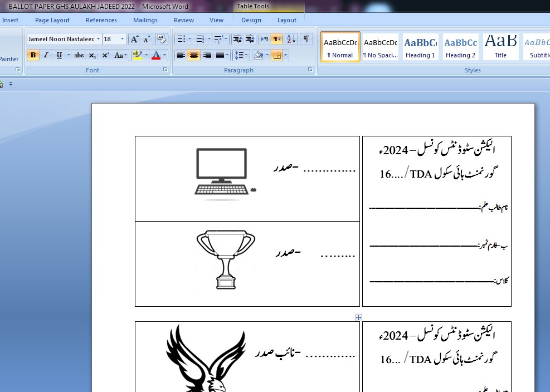Screen dimensions: 550x392
Task: Apply the Title style
Action: click(x=500, y=47)
